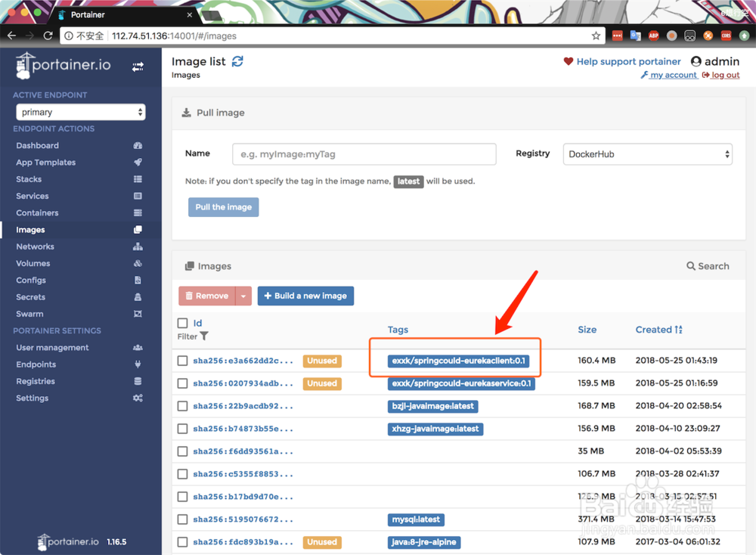Image resolution: width=756 pixels, height=555 pixels.
Task: Click Build a new image button
Action: point(305,296)
